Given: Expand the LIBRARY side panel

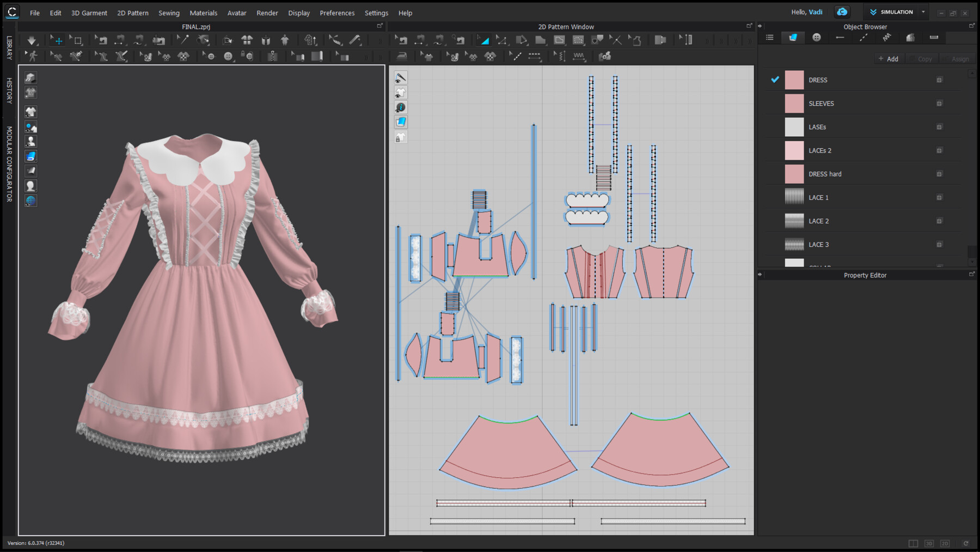Looking at the screenshot, I should click(x=9, y=47).
